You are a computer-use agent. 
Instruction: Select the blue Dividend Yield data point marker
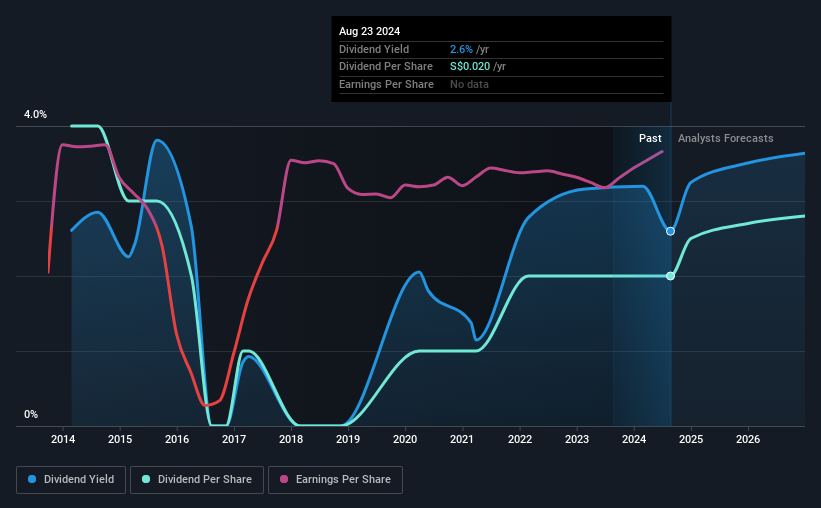[670, 231]
